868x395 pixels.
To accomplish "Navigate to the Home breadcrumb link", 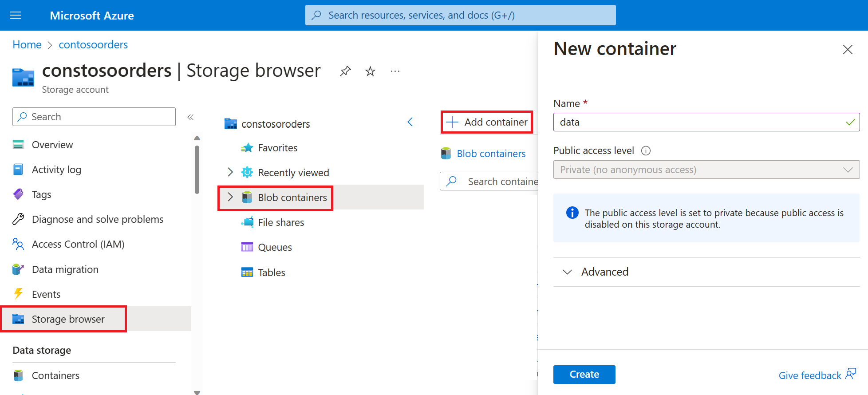I will tap(27, 45).
